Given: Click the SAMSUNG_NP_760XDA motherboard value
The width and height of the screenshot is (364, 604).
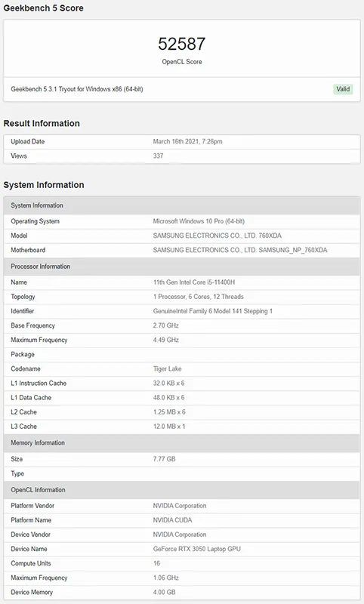Looking at the screenshot, I should point(240,250).
